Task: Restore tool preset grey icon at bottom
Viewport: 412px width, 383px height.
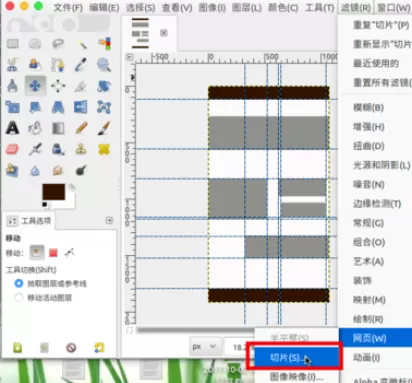Action: tap(44, 348)
